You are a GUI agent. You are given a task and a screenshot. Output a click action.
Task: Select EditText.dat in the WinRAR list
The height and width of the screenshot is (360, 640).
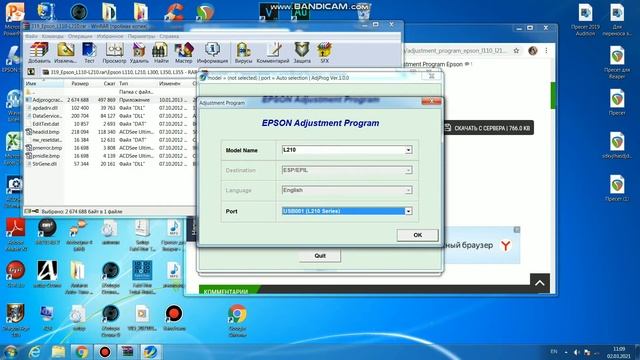pyautogui.click(x=110, y=124)
